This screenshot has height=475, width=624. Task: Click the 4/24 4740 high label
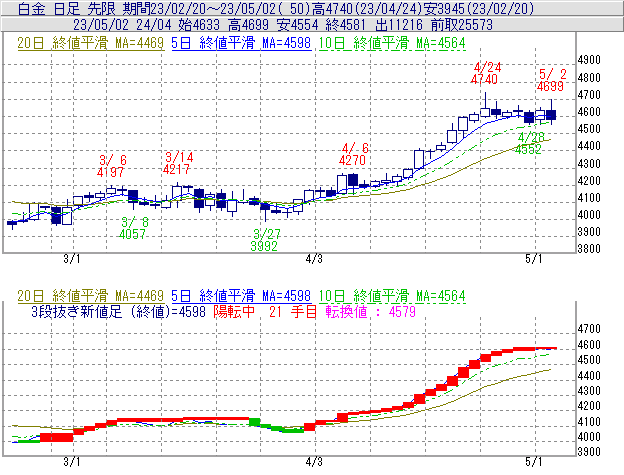coord(485,73)
